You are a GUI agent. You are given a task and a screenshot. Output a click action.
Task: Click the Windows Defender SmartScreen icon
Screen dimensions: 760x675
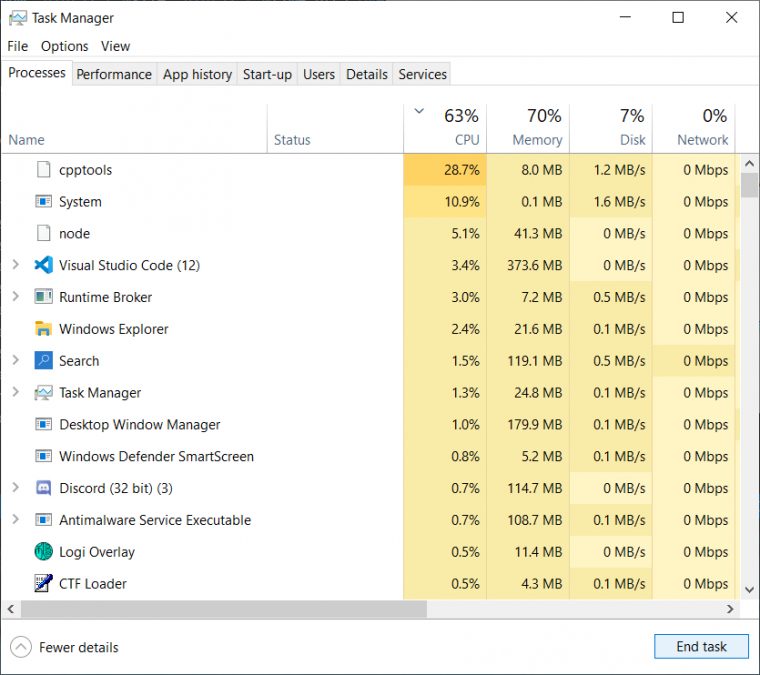(44, 456)
